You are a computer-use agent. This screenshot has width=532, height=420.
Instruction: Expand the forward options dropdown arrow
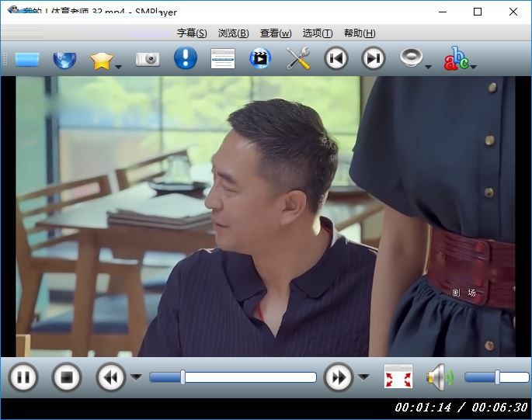click(x=363, y=378)
